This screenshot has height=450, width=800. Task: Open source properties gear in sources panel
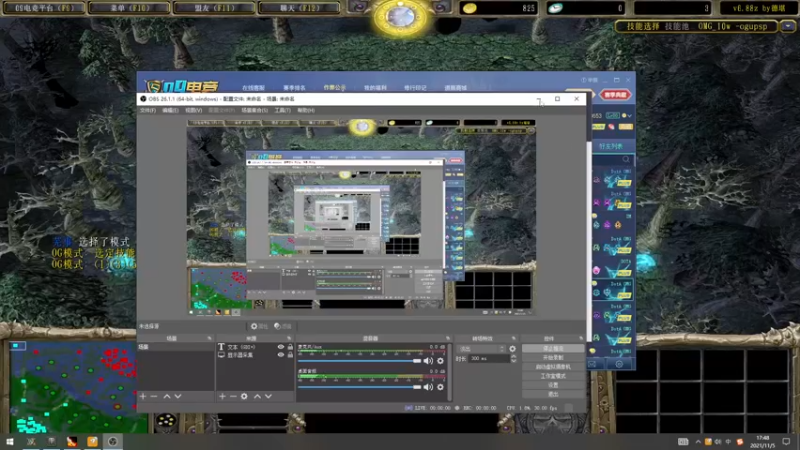pyautogui.click(x=244, y=396)
